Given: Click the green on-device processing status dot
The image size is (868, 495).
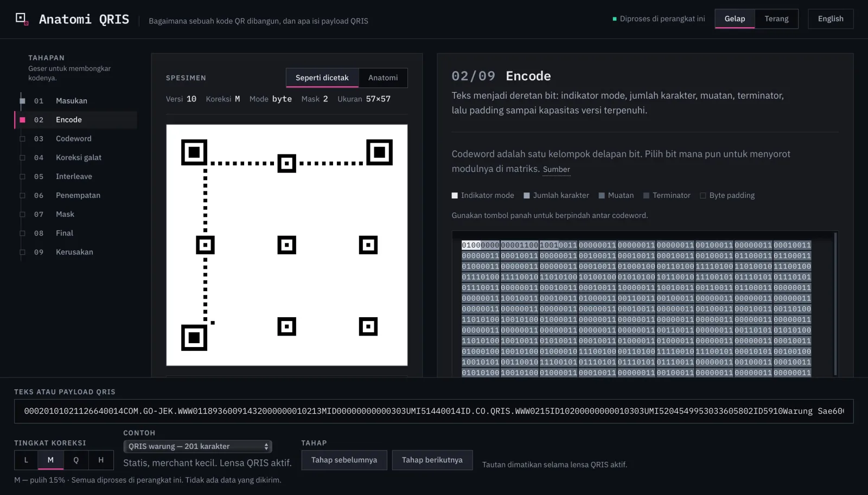Looking at the screenshot, I should (x=615, y=19).
